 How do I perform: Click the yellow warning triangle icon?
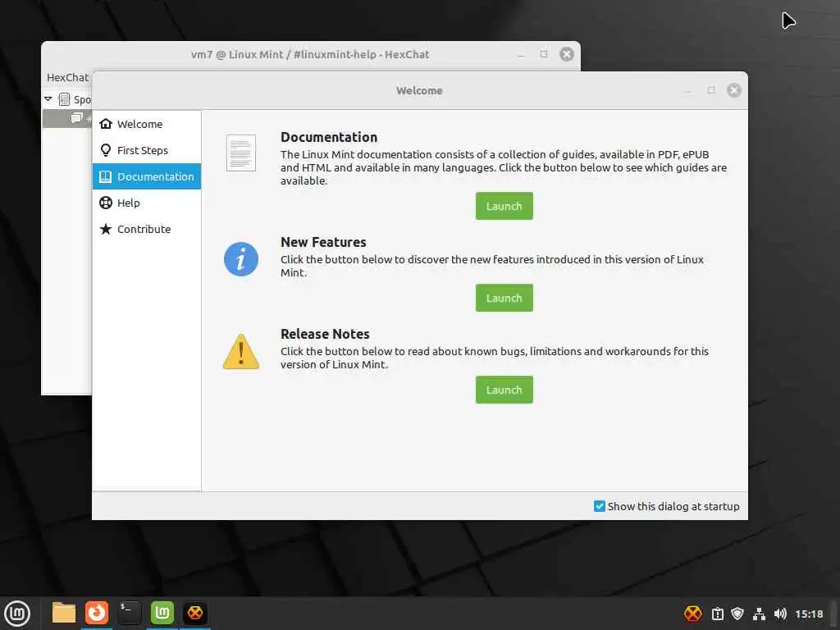tap(241, 352)
